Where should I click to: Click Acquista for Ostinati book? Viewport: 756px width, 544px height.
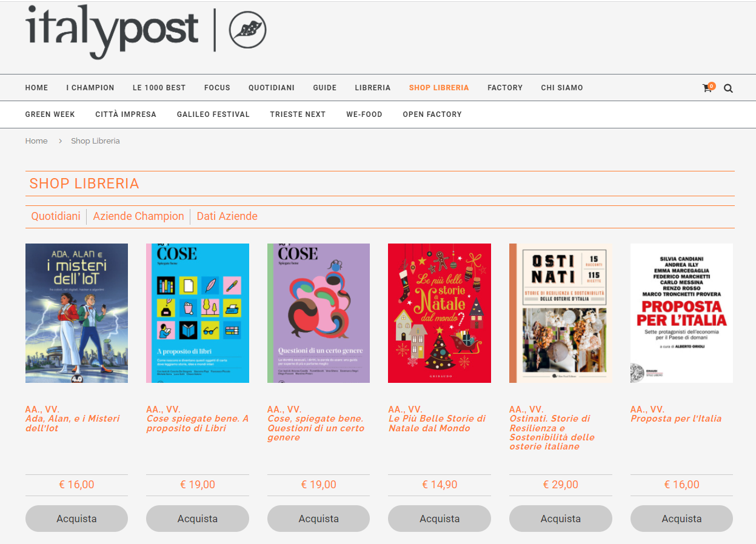coord(561,519)
